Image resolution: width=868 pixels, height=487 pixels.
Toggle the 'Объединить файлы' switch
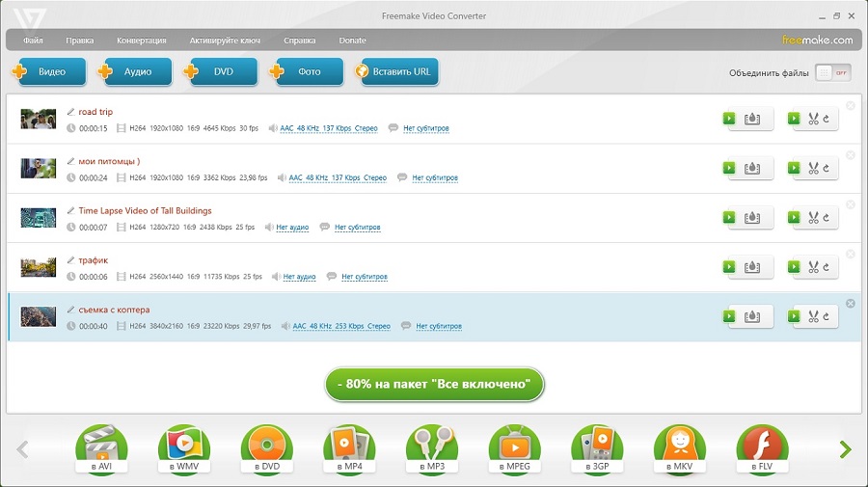(x=833, y=73)
